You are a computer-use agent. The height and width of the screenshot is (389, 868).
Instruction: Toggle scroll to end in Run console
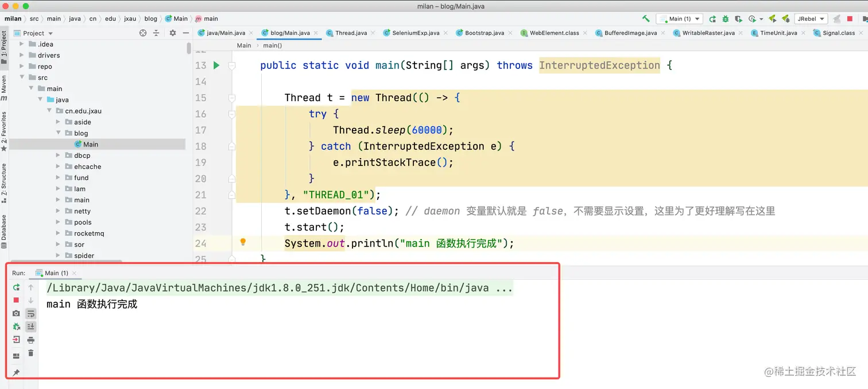tap(31, 326)
